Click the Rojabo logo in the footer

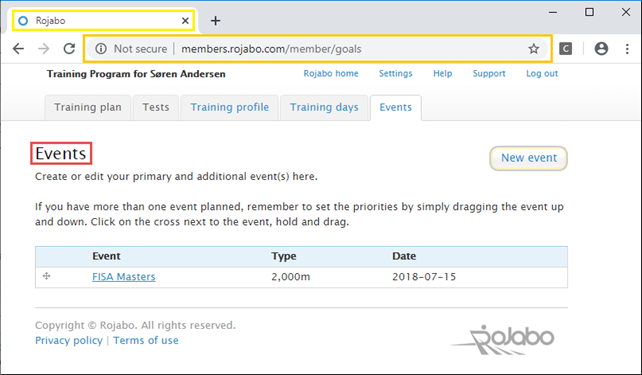click(502, 340)
